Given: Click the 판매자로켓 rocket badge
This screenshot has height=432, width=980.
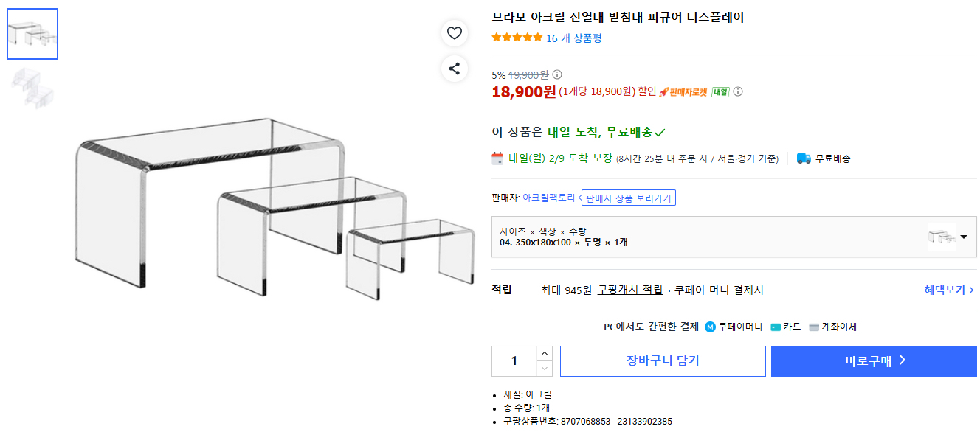Looking at the screenshot, I should [x=683, y=91].
